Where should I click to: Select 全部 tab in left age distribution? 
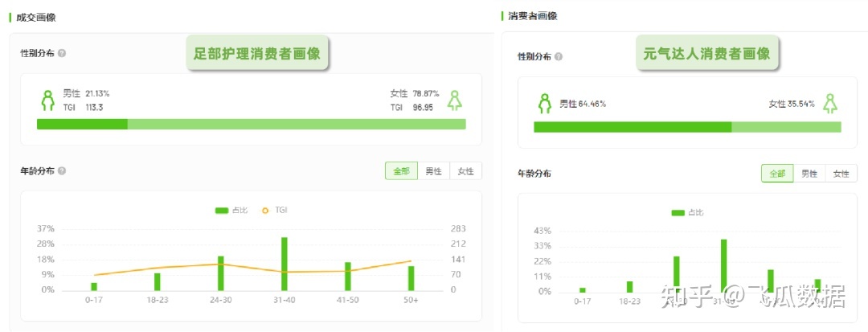click(x=401, y=171)
